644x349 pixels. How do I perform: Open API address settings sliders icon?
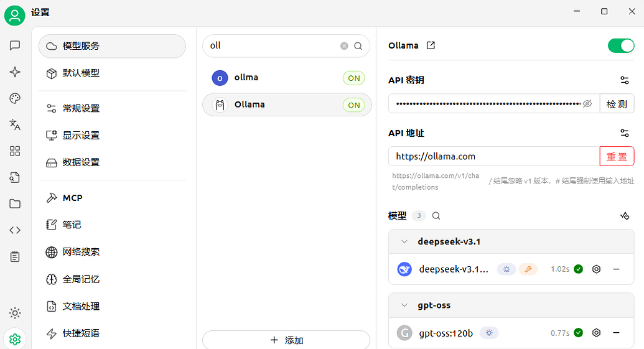click(x=624, y=133)
